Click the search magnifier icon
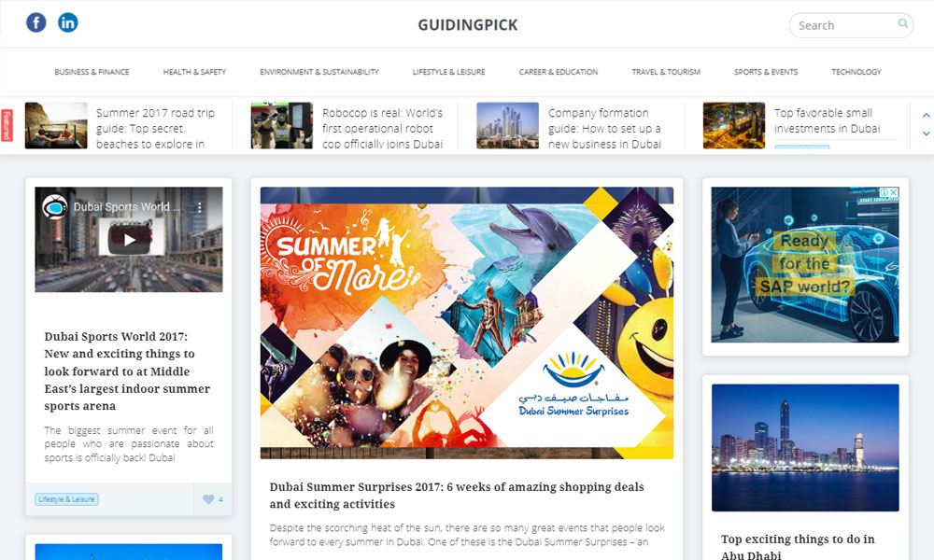The image size is (934, 560). point(903,24)
